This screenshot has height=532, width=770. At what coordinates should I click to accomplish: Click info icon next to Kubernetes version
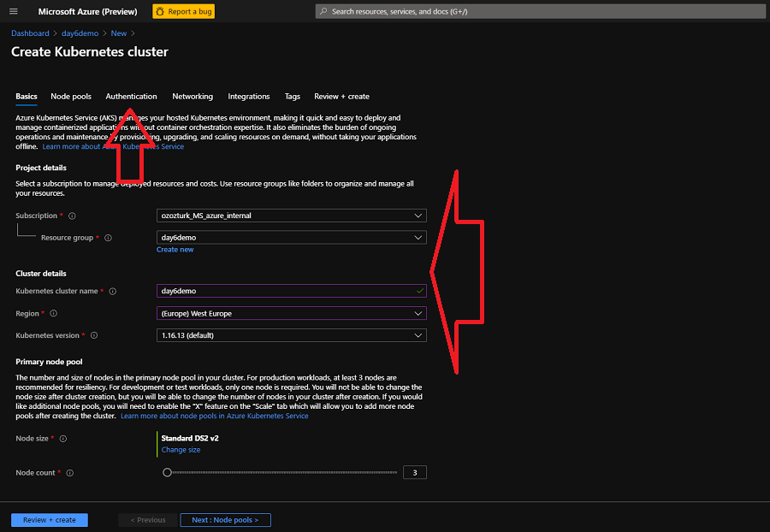94,336
